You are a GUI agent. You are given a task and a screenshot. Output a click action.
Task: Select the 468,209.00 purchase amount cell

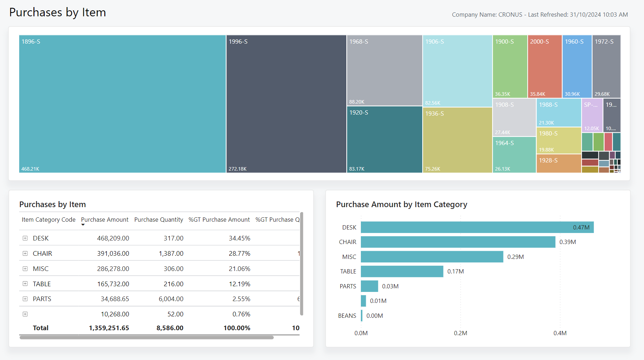(113, 238)
